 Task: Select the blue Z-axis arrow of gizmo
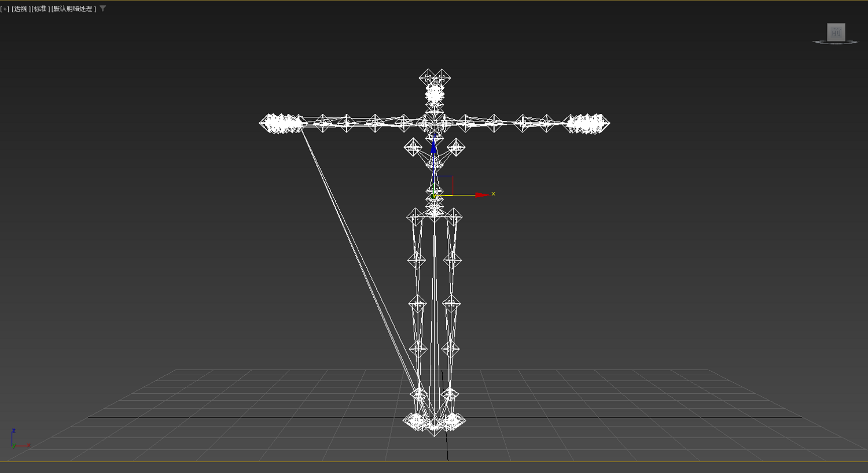[x=434, y=145]
